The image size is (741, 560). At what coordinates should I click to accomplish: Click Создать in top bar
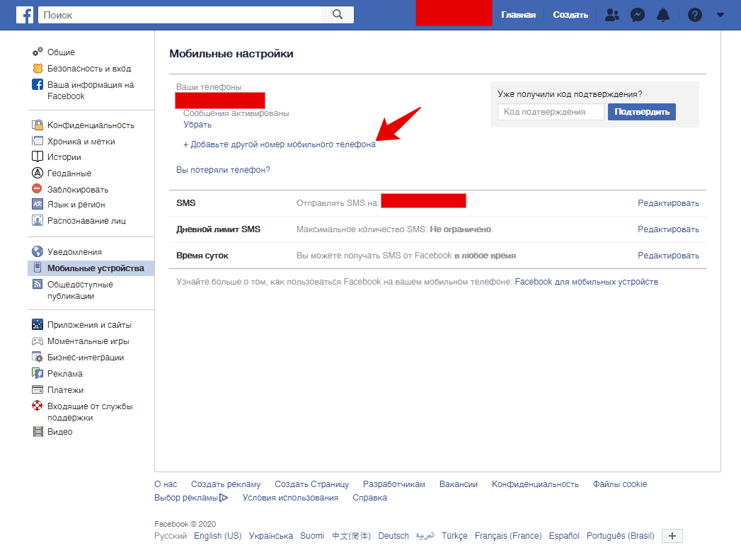tap(570, 15)
